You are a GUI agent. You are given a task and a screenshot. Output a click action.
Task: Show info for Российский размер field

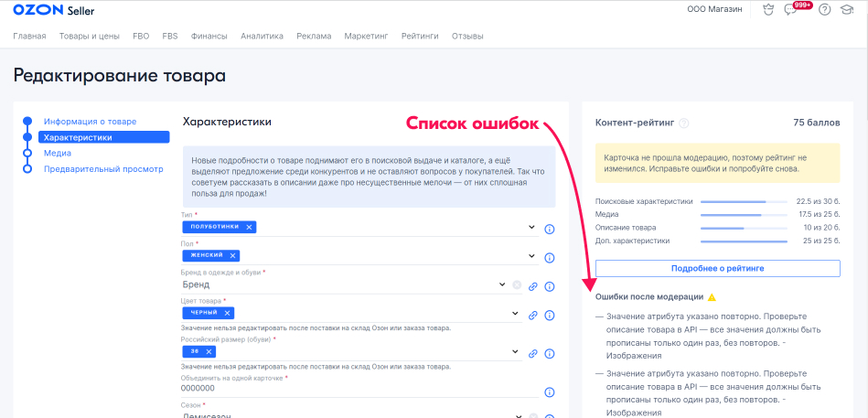coord(550,353)
